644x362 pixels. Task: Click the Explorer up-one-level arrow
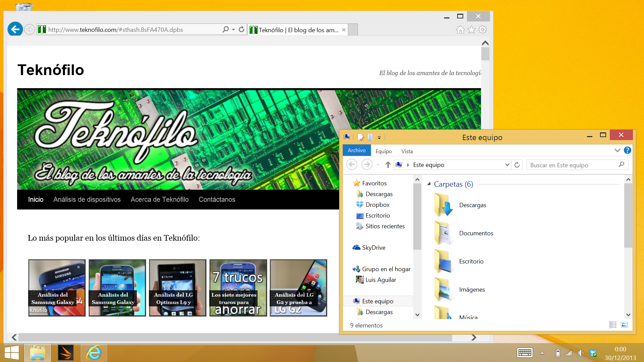point(388,165)
